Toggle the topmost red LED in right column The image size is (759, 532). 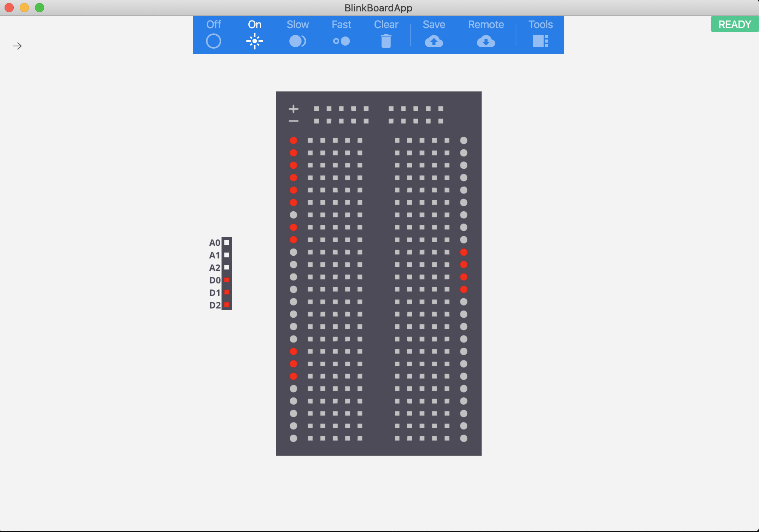pos(464,252)
